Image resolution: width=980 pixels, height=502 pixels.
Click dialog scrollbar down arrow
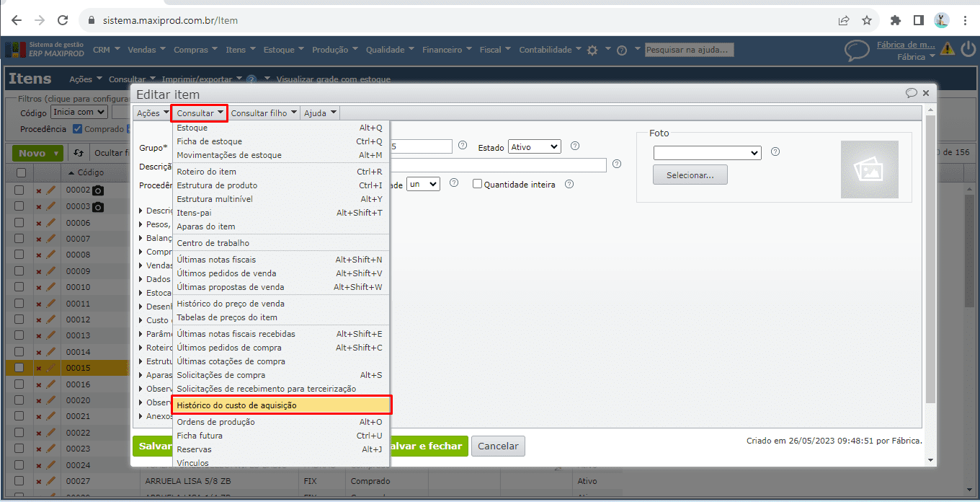(x=930, y=459)
